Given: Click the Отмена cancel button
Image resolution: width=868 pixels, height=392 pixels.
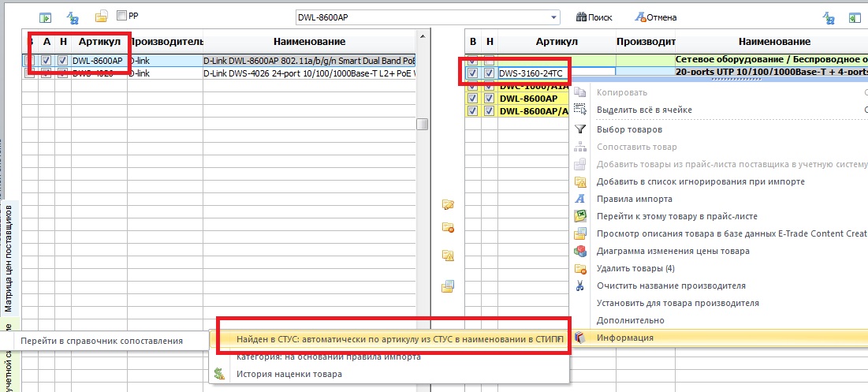Looking at the screenshot, I should coord(655,17).
